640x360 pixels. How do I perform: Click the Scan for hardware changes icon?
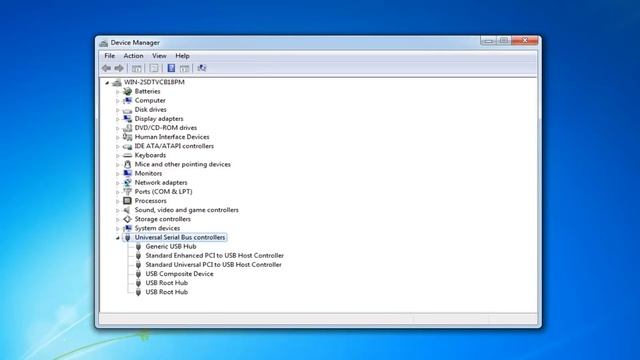pos(202,68)
